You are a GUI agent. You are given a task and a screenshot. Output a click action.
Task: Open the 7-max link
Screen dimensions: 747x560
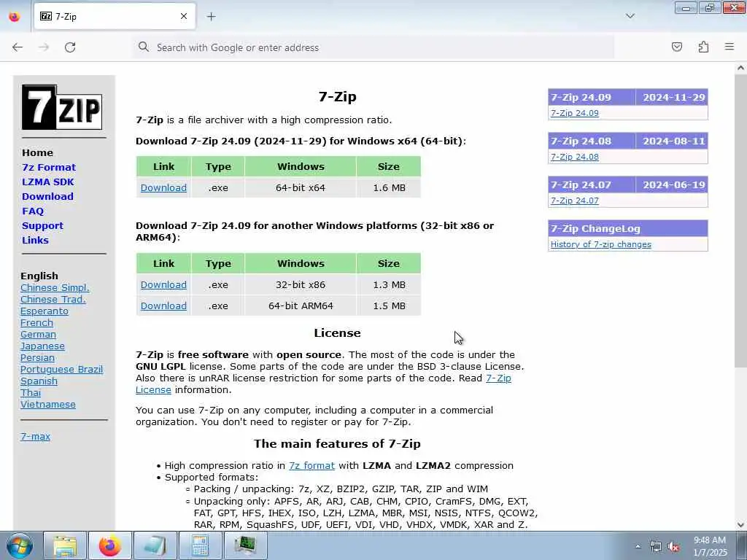35,436
